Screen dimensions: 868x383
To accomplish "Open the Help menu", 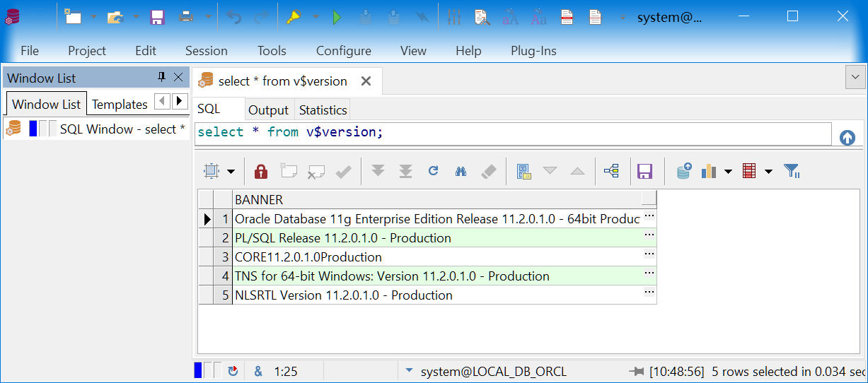I will pyautogui.click(x=468, y=51).
